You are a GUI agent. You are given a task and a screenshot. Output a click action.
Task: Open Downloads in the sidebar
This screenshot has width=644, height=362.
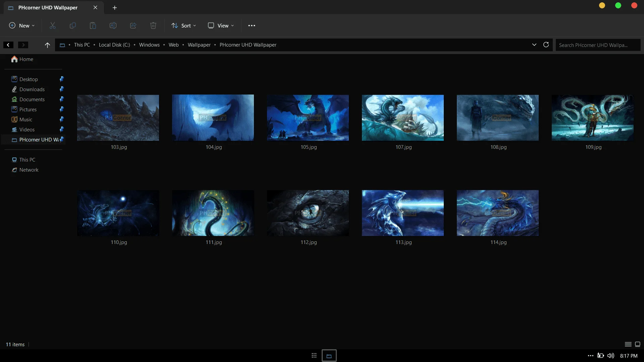coord(28,89)
